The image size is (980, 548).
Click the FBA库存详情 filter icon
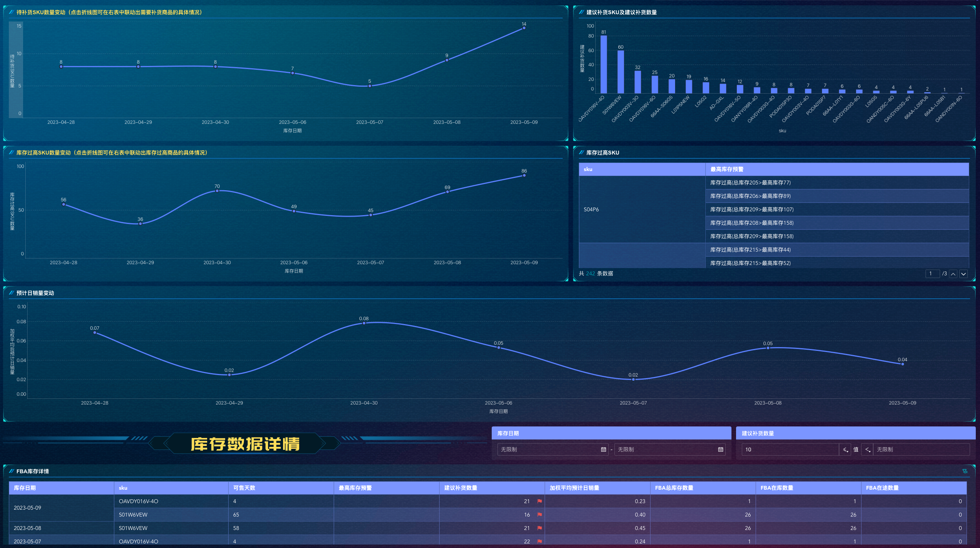point(965,471)
